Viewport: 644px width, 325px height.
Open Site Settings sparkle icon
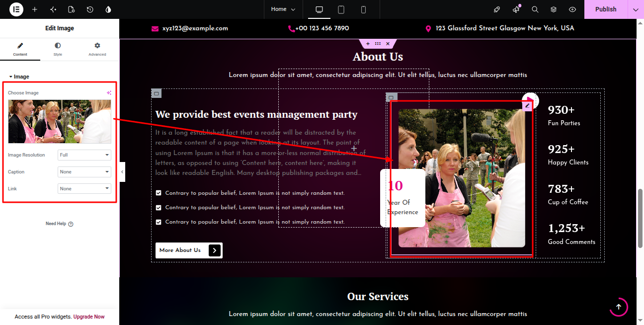tap(53, 9)
